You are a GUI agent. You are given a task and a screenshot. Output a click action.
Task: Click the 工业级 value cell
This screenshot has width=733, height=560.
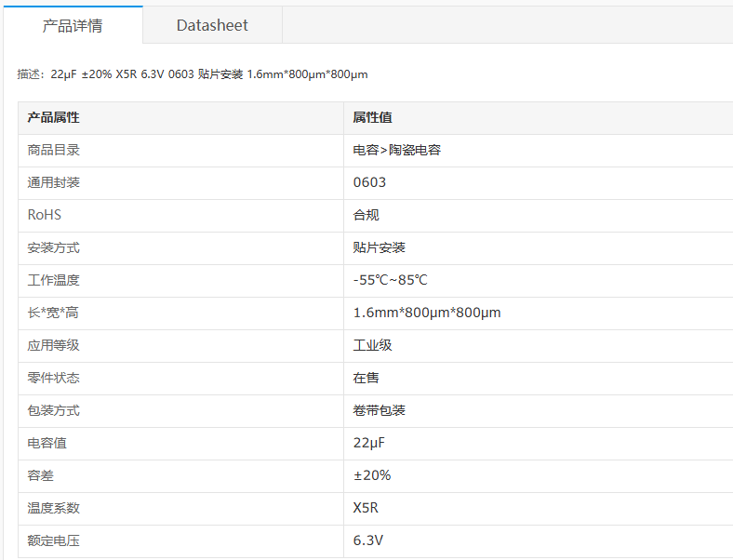tap(373, 345)
